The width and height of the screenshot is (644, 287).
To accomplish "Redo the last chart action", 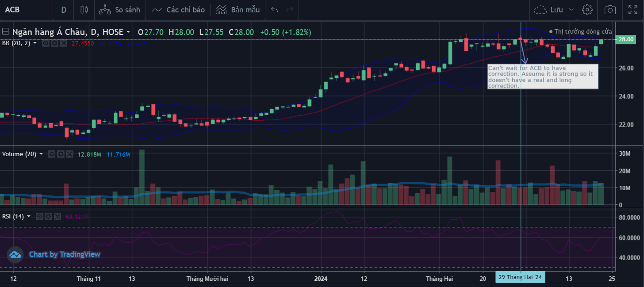I will click(290, 10).
